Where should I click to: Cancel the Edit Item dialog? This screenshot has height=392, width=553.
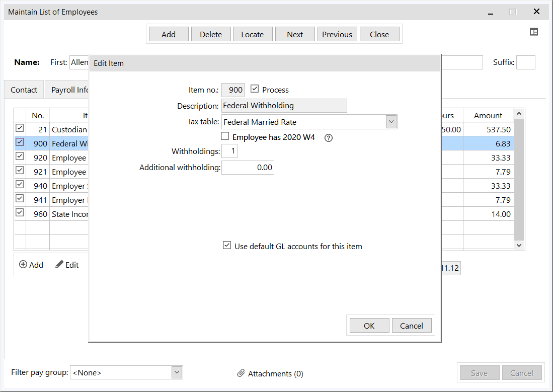(411, 326)
